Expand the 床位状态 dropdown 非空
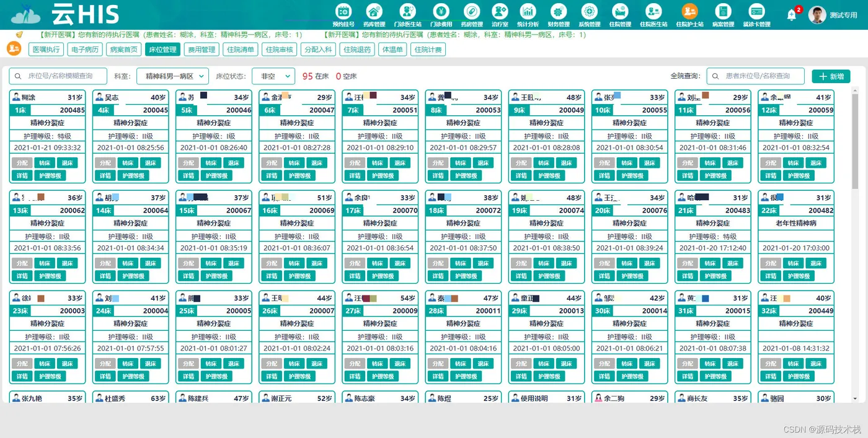Image resolution: width=868 pixels, height=438 pixels. [273, 76]
